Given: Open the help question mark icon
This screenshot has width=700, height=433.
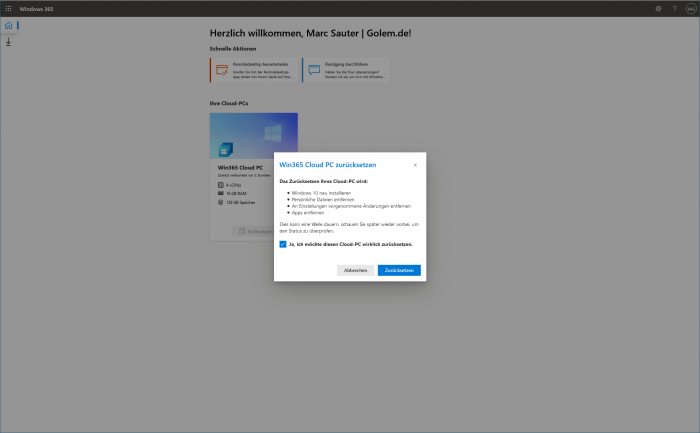Looking at the screenshot, I should click(x=675, y=8).
